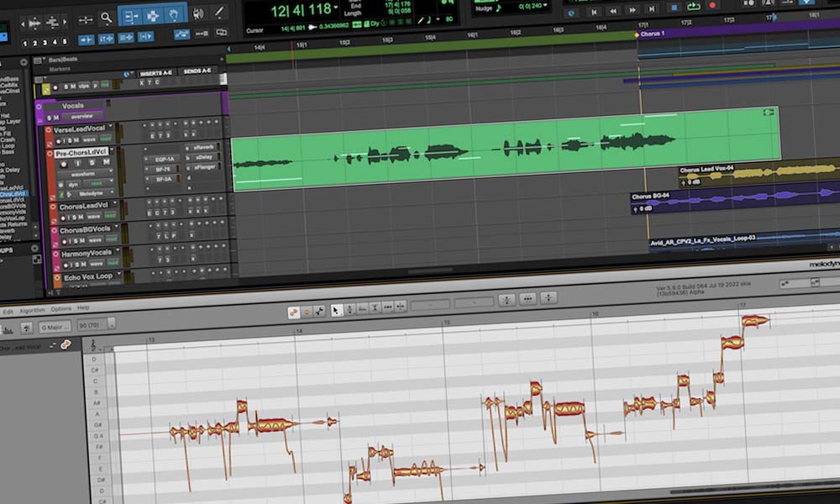
Task: Select the Scrubber speaker tool
Action: click(x=198, y=13)
